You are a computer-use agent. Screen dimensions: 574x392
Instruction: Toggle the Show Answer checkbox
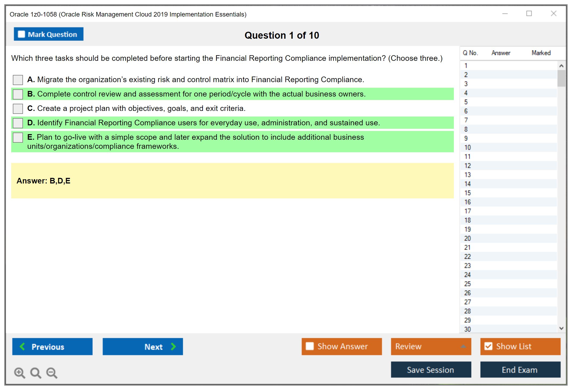tap(310, 346)
